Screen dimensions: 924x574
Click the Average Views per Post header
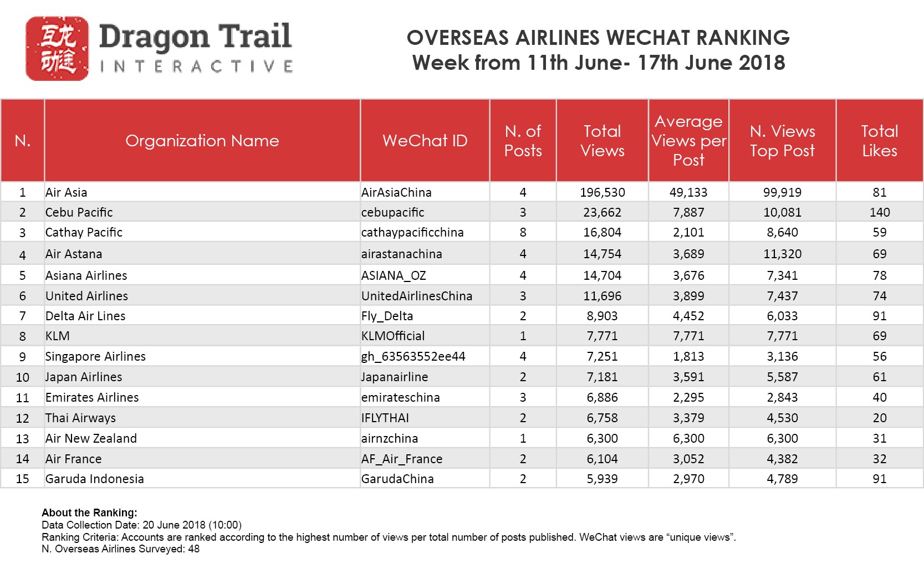pos(688,141)
